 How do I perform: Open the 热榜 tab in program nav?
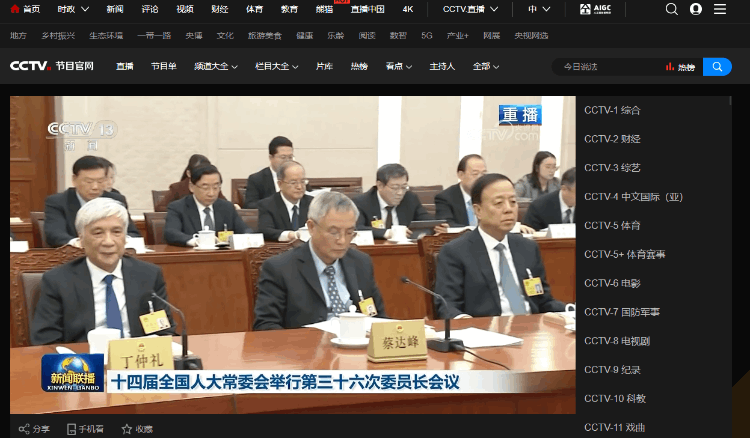tap(359, 66)
